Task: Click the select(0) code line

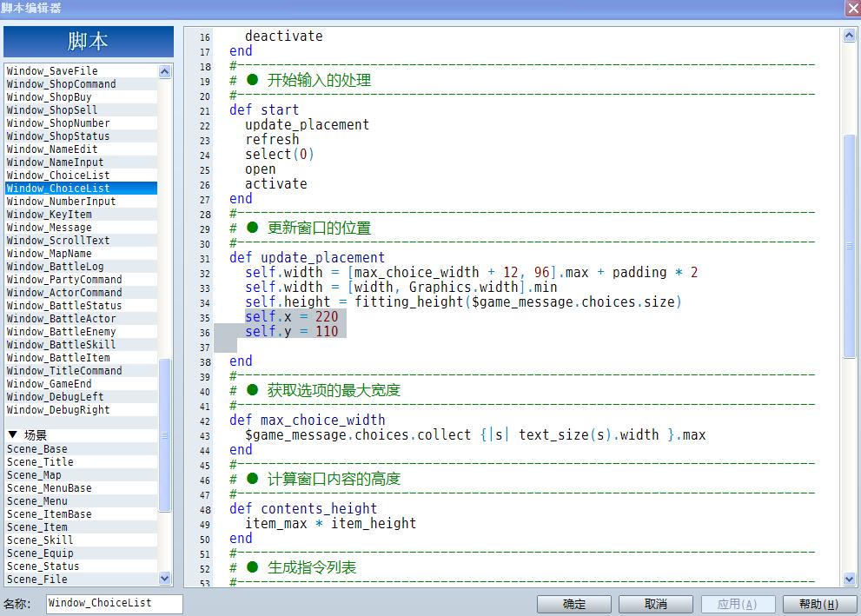Action: [x=280, y=155]
